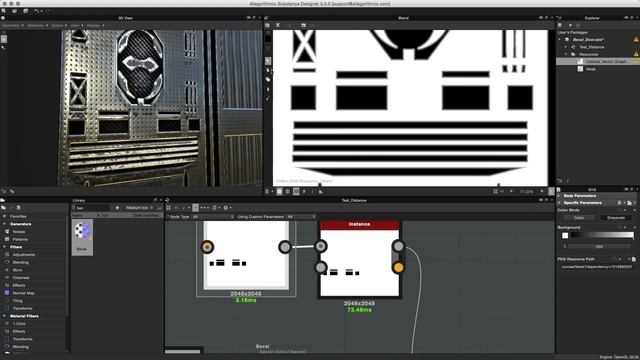Toggle the star favorites filter in Library
Image resolution: width=640 pixels, height=360 pixels.
coord(117,208)
